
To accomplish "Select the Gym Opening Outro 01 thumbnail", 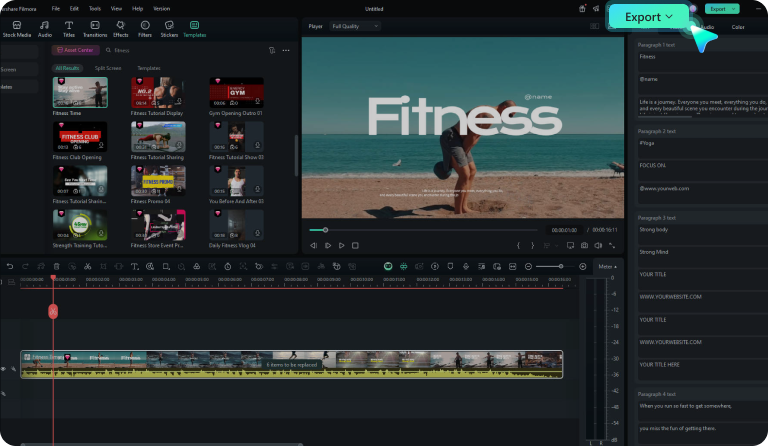I will (237, 92).
